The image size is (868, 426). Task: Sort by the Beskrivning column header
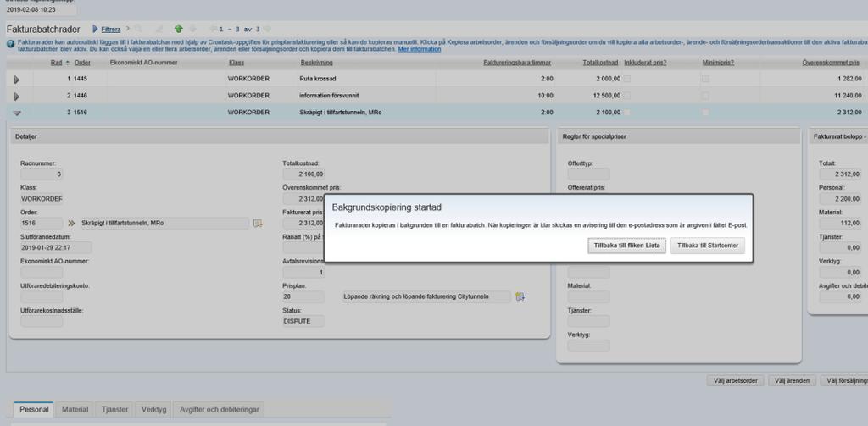pyautogui.click(x=317, y=63)
